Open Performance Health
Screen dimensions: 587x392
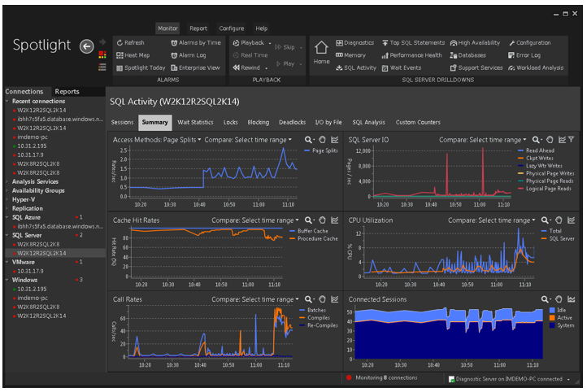tap(412, 55)
